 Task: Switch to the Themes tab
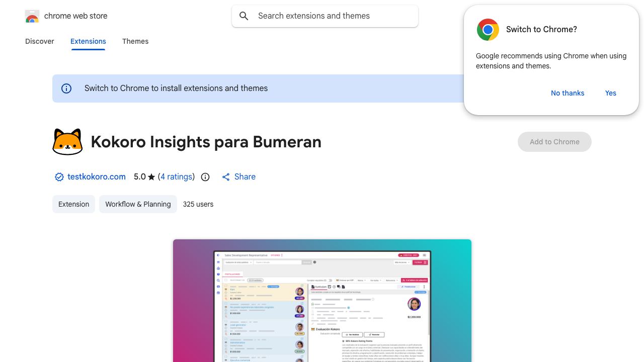[135, 41]
